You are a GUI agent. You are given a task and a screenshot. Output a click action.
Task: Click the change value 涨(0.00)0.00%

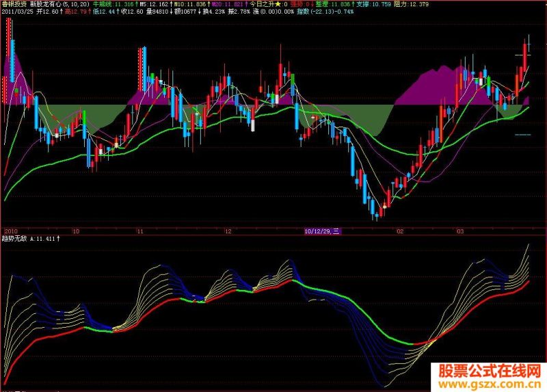[273, 12]
